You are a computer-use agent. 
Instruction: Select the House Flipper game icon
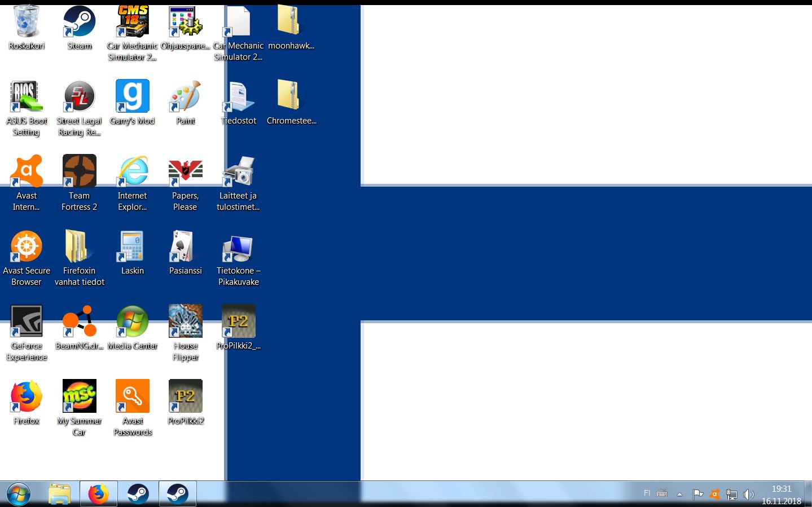click(186, 334)
